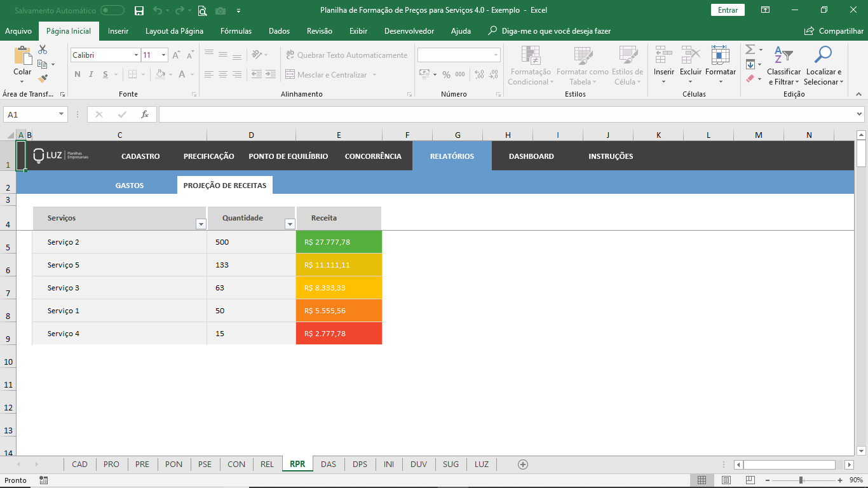Expand the font name Calibri dropdown
Image resolution: width=868 pixels, height=488 pixels.
click(136, 55)
